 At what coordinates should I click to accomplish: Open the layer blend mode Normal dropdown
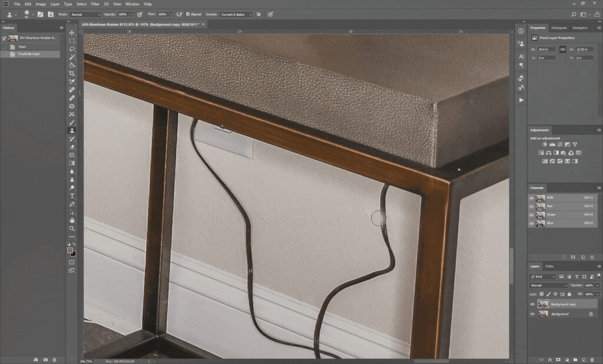point(548,285)
